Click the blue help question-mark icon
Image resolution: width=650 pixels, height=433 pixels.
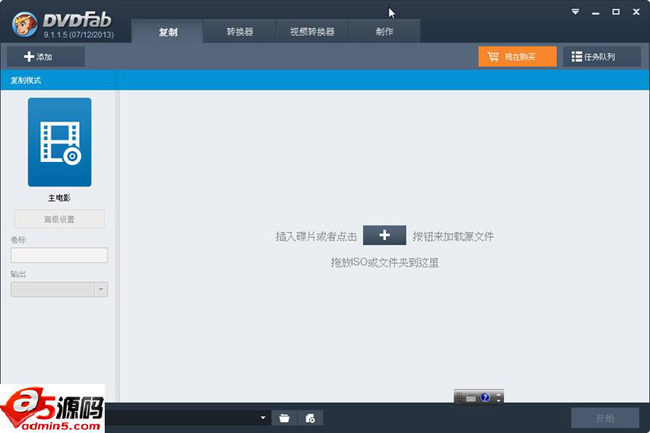click(x=485, y=398)
